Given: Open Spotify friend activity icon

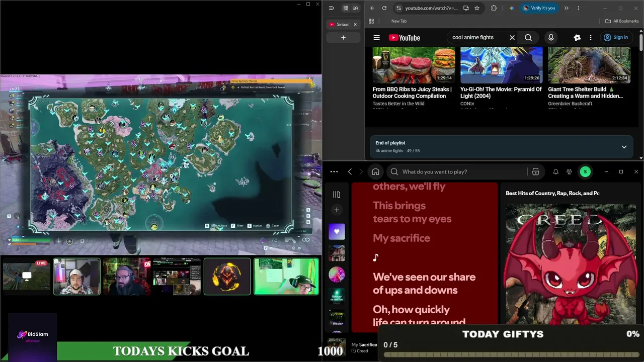Looking at the screenshot, I should click(569, 172).
